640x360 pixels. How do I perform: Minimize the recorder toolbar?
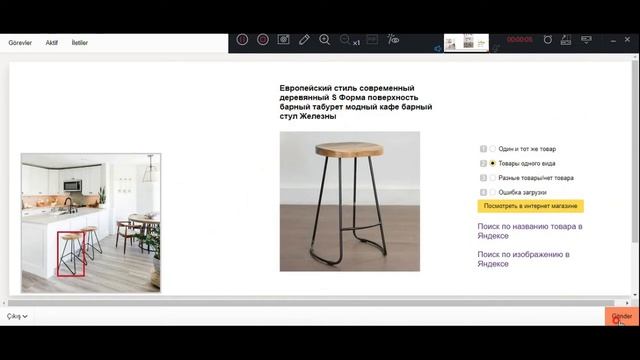[x=613, y=40]
